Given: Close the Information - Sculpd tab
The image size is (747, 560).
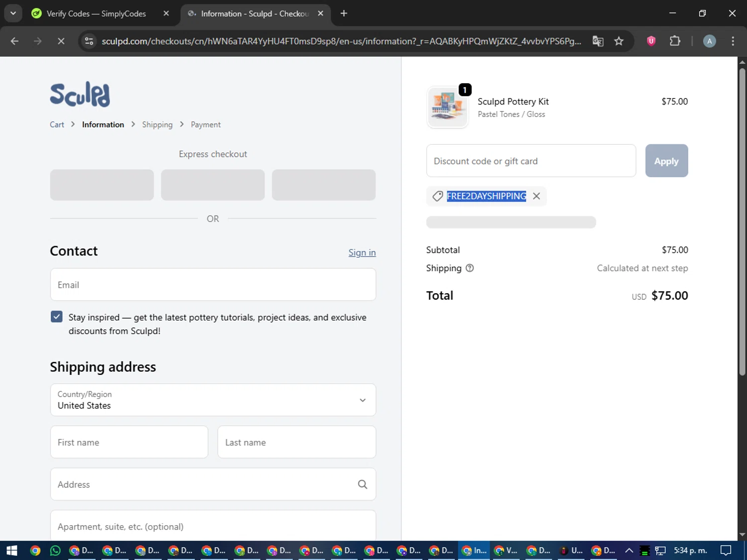Looking at the screenshot, I should [321, 13].
